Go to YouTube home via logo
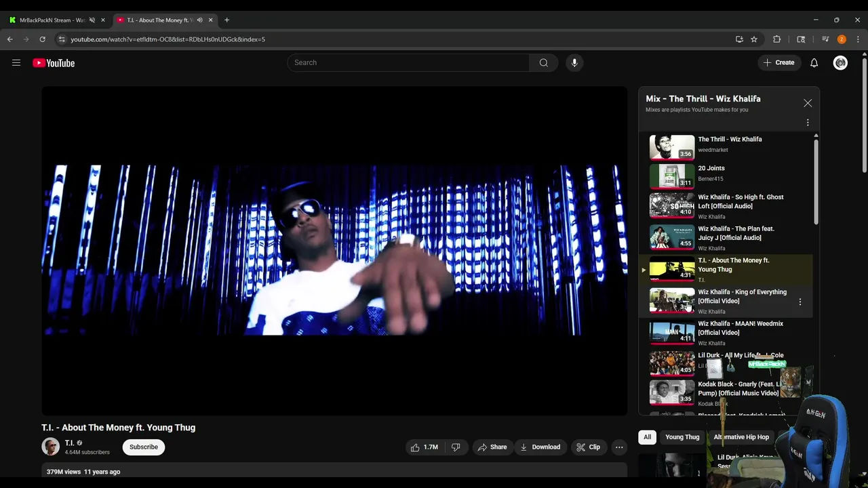Screen dimensions: 868x488 click(54, 63)
